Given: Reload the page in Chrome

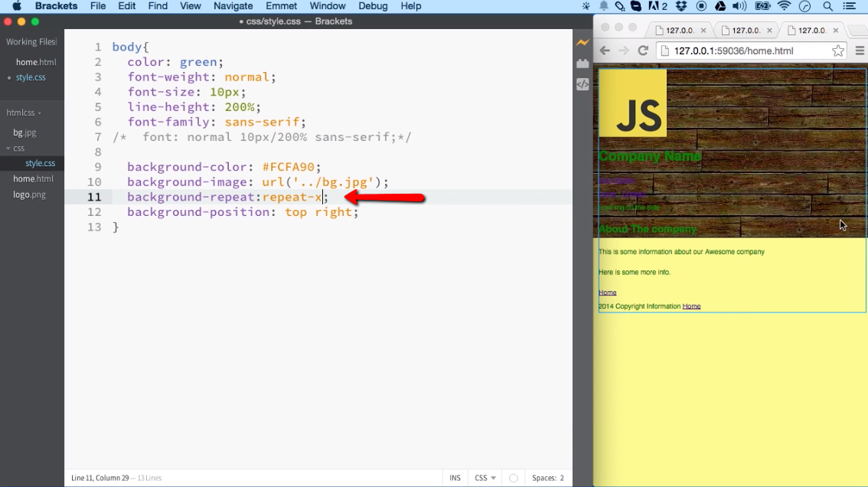Looking at the screenshot, I should (643, 51).
